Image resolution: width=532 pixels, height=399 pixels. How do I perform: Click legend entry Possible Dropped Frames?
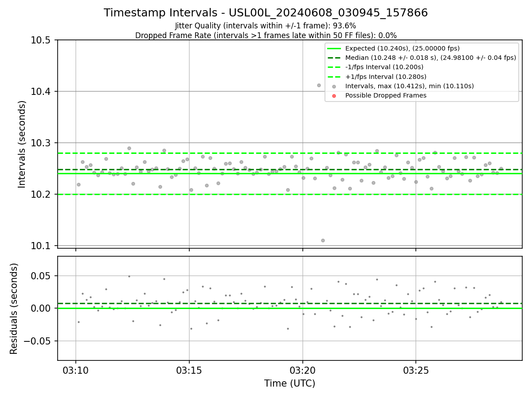(386, 95)
